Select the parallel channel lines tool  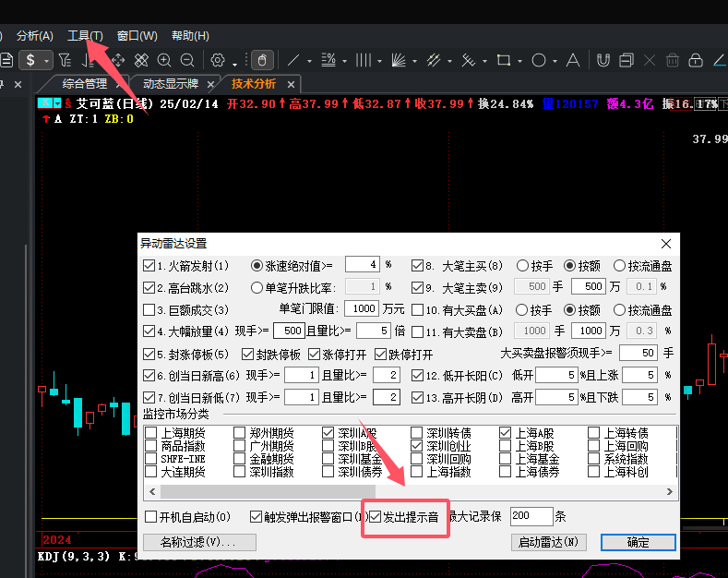point(434,60)
